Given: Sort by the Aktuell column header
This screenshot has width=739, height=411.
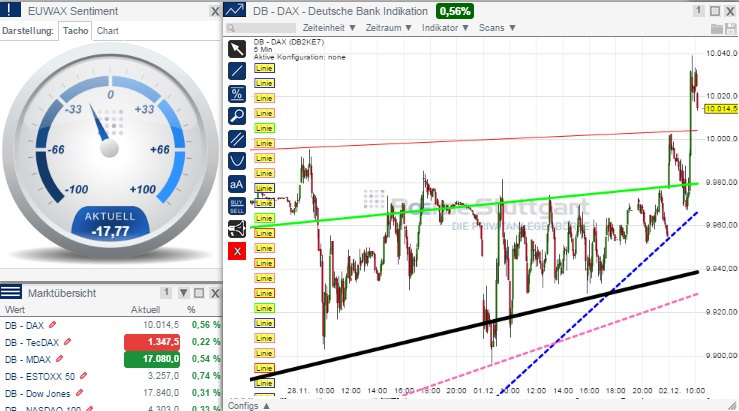Looking at the screenshot, I should 145,310.
